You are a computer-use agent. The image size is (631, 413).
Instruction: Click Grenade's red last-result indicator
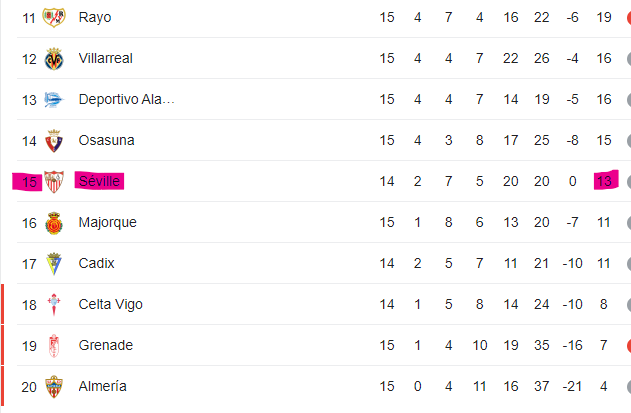pos(629,346)
